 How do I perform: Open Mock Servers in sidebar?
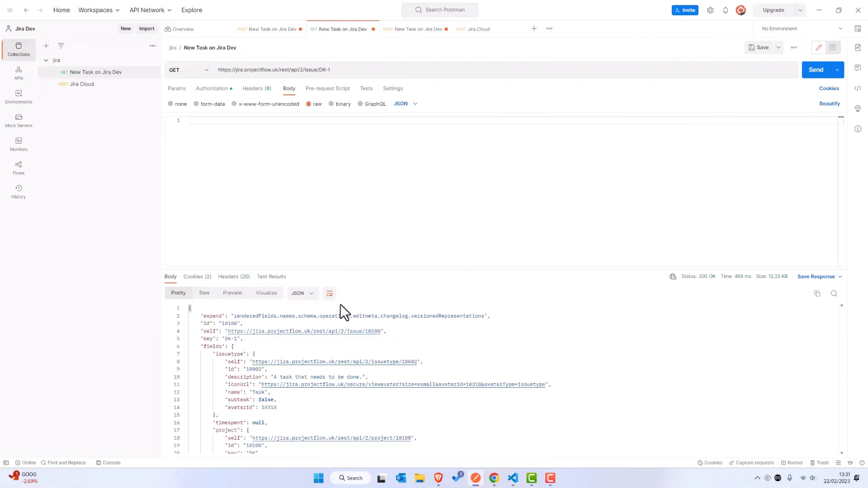[19, 121]
